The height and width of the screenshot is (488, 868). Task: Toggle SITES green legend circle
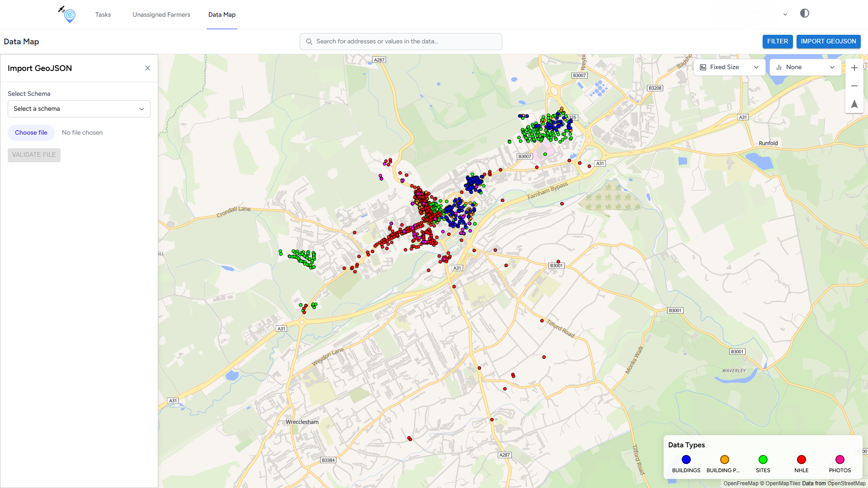tap(763, 460)
